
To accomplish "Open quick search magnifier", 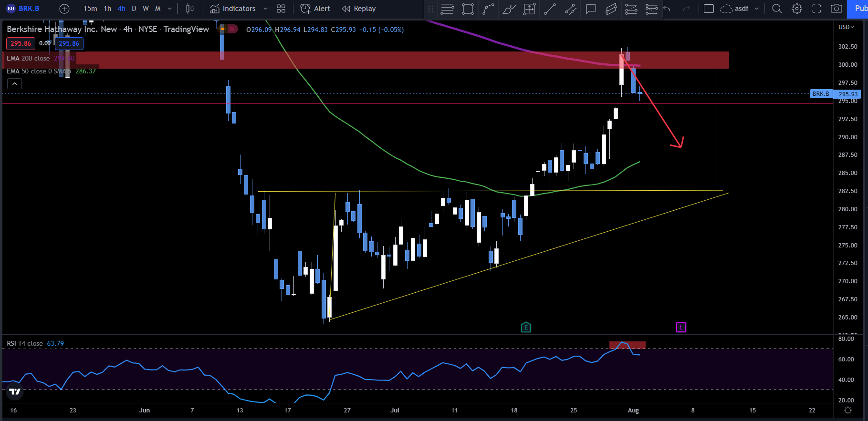I will click(x=777, y=9).
